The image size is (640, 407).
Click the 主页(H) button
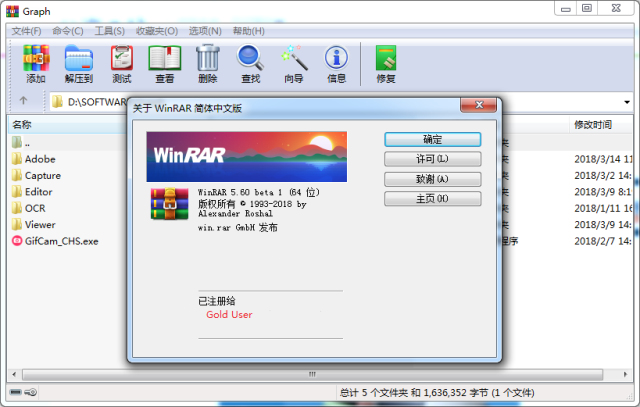(x=433, y=198)
